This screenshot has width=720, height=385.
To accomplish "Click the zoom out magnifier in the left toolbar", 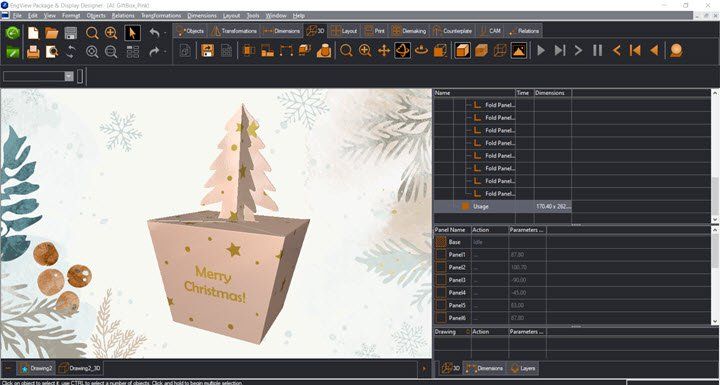I will [111, 51].
